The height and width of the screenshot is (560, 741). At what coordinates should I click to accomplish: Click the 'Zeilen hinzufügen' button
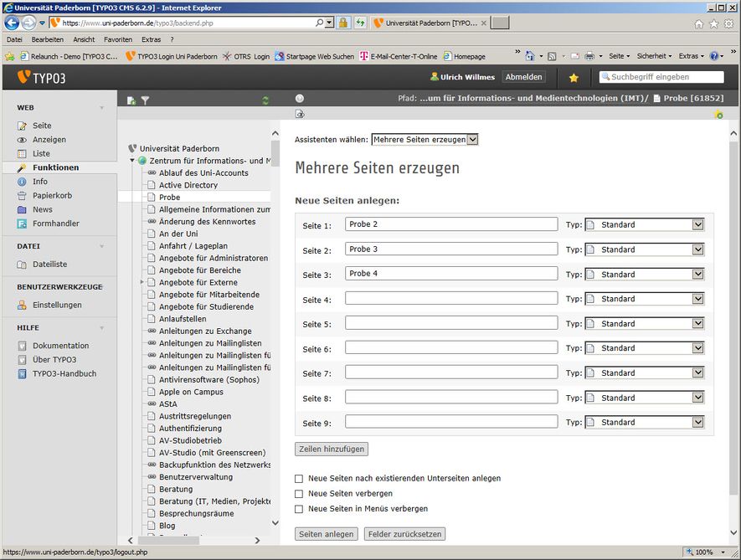[x=332, y=449]
